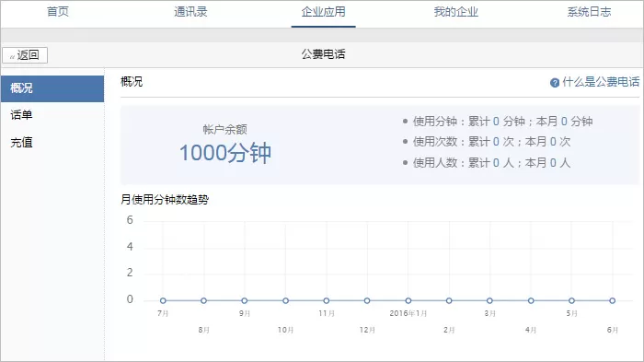Screen dimensions: 644x362
Task: Click the y-axis value 2
Action: coord(130,273)
